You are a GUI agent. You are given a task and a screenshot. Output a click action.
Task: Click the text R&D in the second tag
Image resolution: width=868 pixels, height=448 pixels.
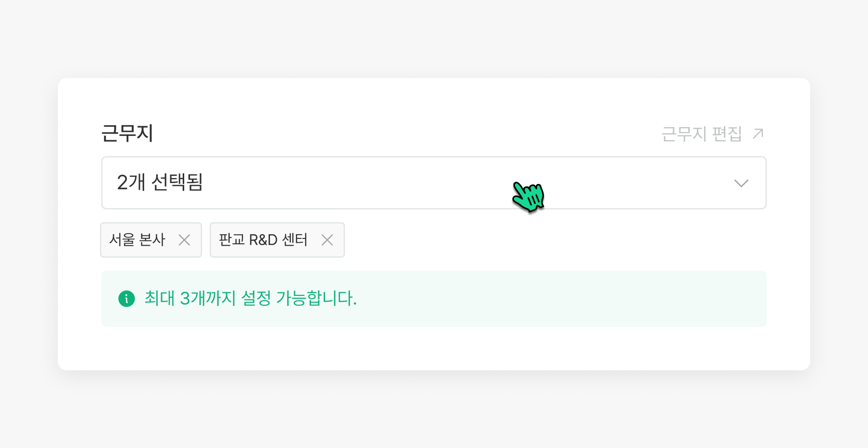click(263, 240)
